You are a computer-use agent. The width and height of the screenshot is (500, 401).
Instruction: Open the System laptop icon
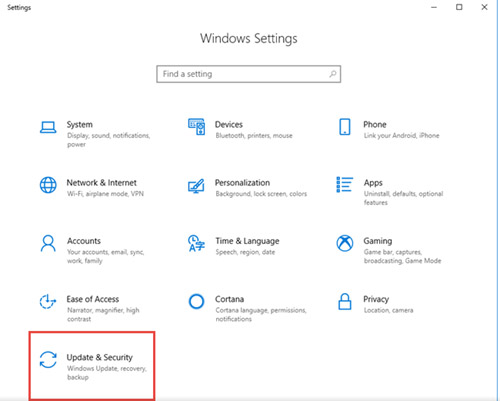coord(48,127)
